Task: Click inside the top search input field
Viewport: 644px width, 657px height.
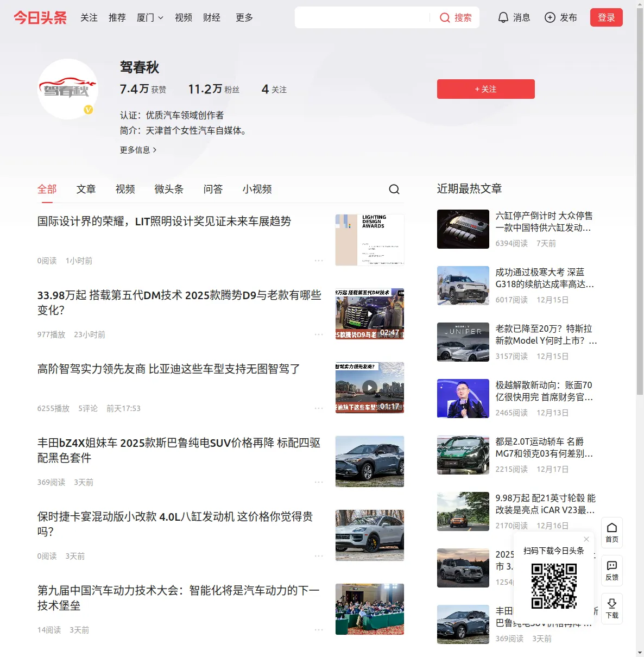Action: point(363,17)
